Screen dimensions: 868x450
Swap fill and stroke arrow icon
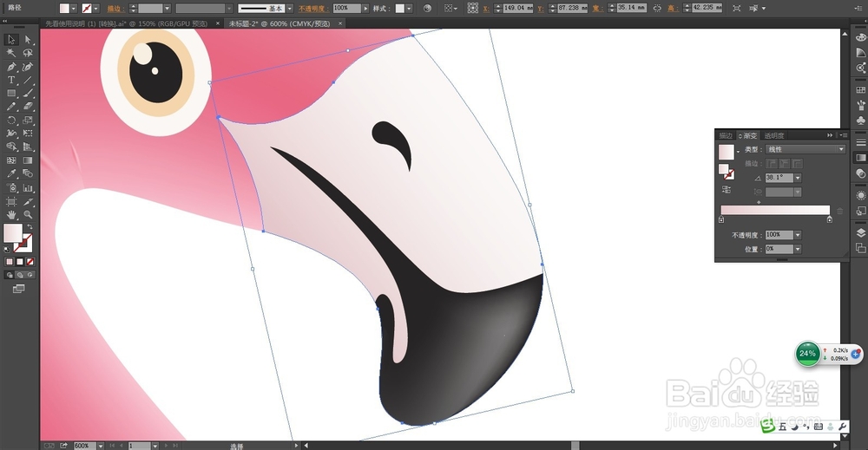[x=30, y=226]
